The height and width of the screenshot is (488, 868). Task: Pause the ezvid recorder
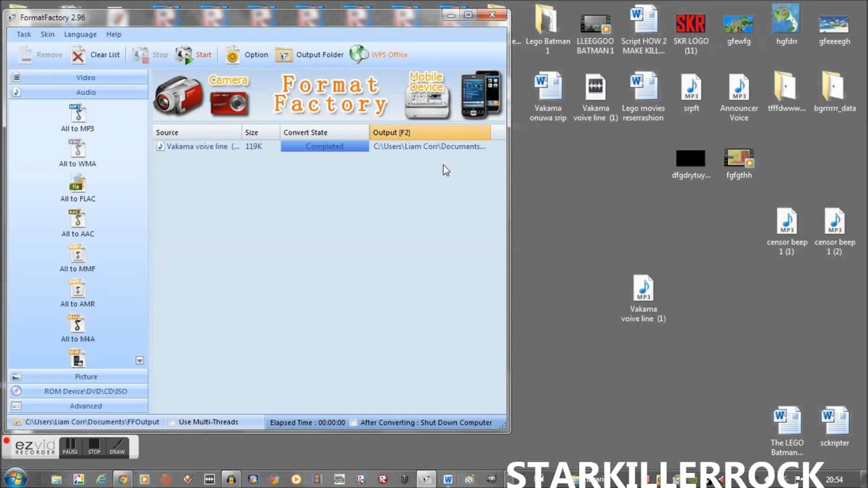click(70, 447)
